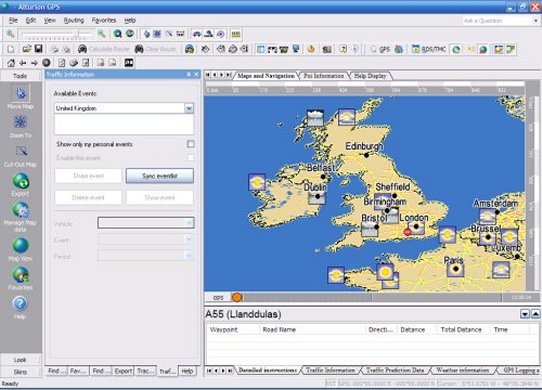Viewport: 542px width, 390px height.
Task: Open the File menu
Action: (13, 20)
